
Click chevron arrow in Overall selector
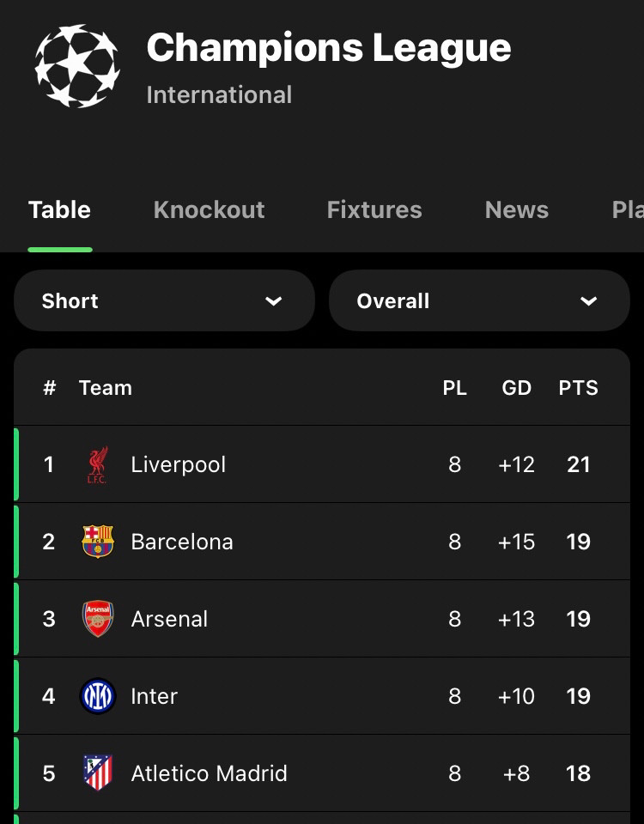(x=588, y=301)
